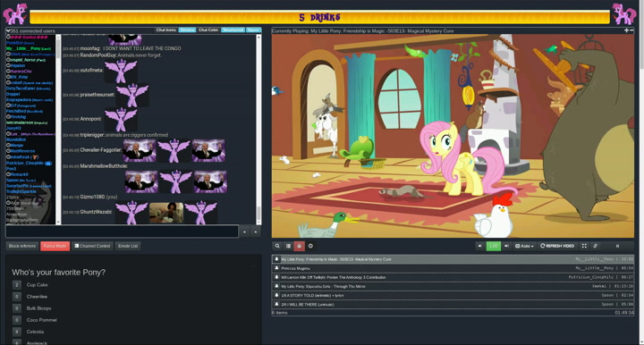
Task: Click the volume down speaker icon
Action: pyautogui.click(x=479, y=246)
